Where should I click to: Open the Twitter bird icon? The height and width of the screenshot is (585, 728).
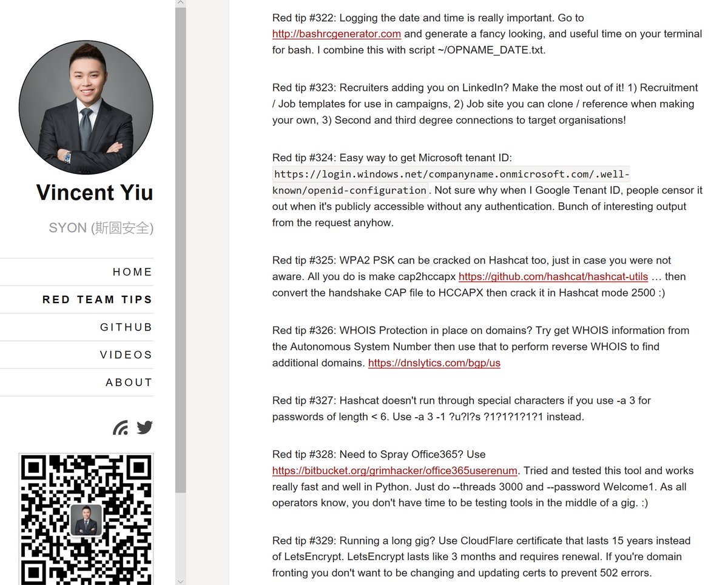pyautogui.click(x=144, y=427)
